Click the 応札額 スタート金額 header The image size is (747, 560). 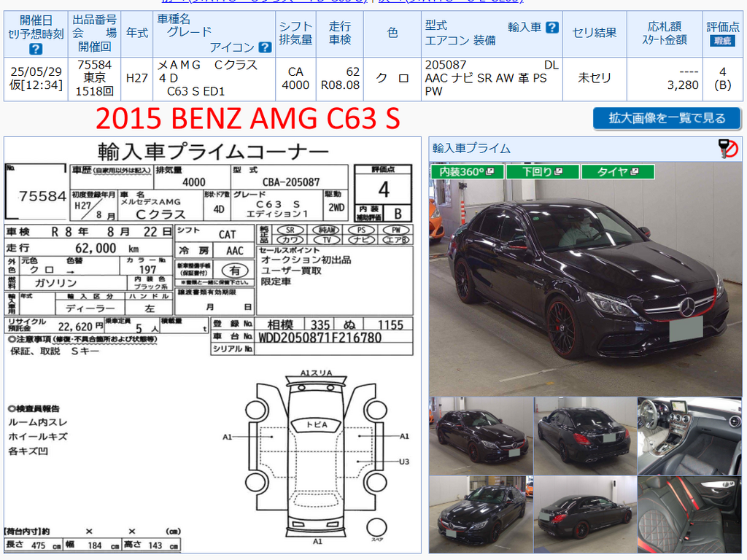pyautogui.click(x=665, y=34)
